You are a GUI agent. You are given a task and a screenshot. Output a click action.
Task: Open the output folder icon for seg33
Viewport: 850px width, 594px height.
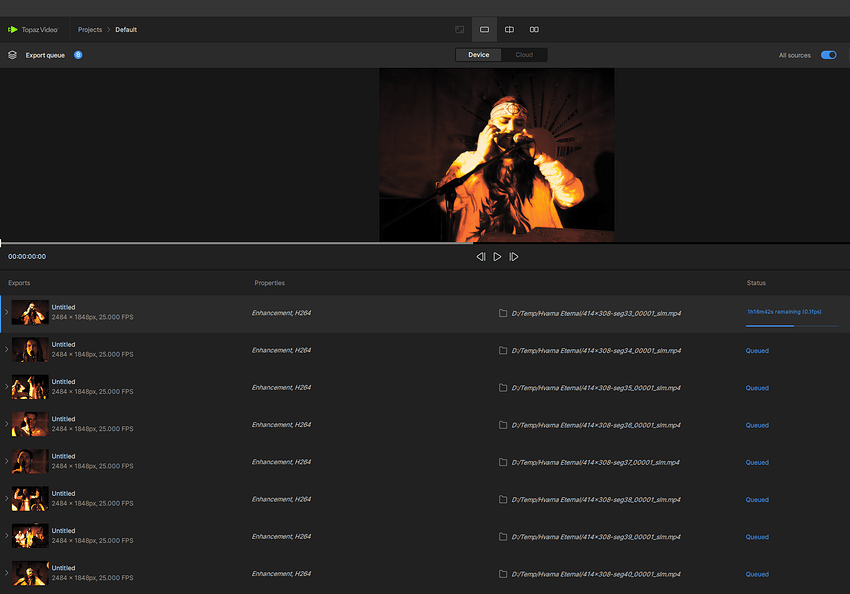[x=503, y=313]
